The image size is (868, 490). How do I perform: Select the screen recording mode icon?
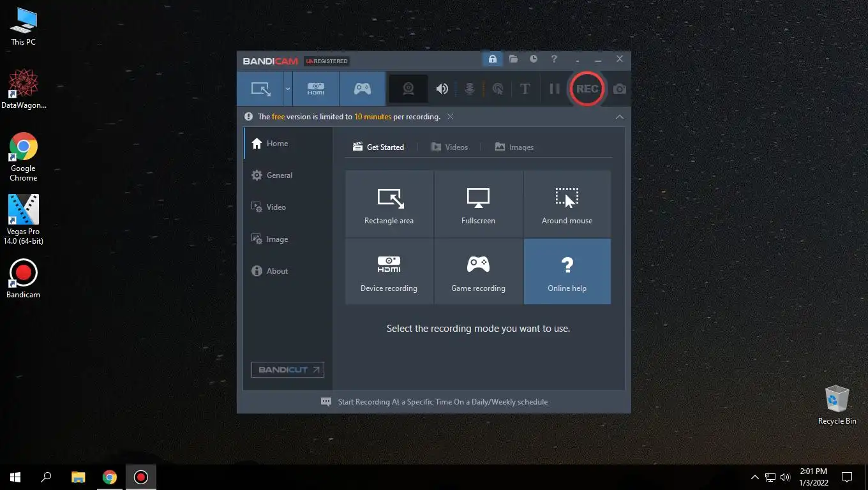[260, 89]
